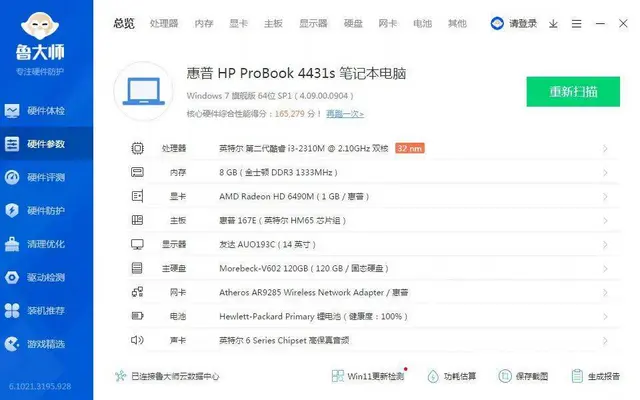This screenshot has width=640, height=400.
Task: Expand the 显示器 row details arrow
Action: pyautogui.click(x=605, y=245)
